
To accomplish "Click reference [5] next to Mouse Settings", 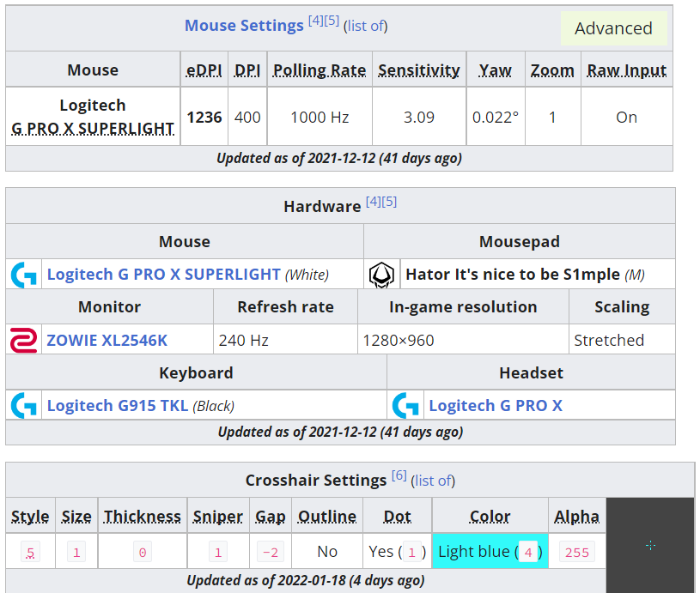I will pos(332,21).
